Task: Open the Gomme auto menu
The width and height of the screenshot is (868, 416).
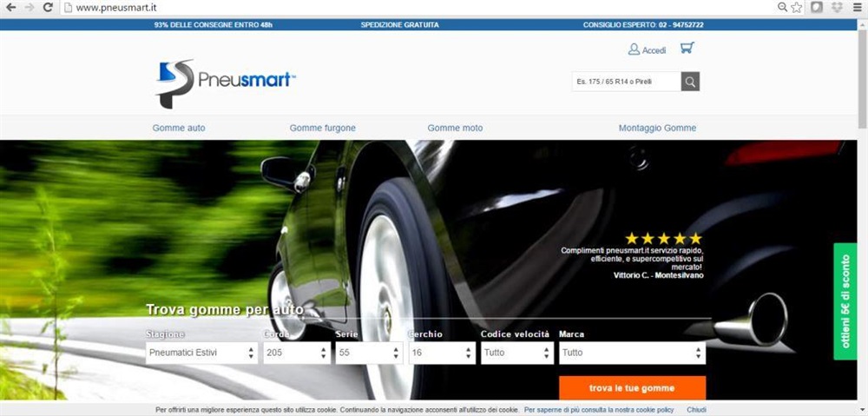Action: click(179, 128)
